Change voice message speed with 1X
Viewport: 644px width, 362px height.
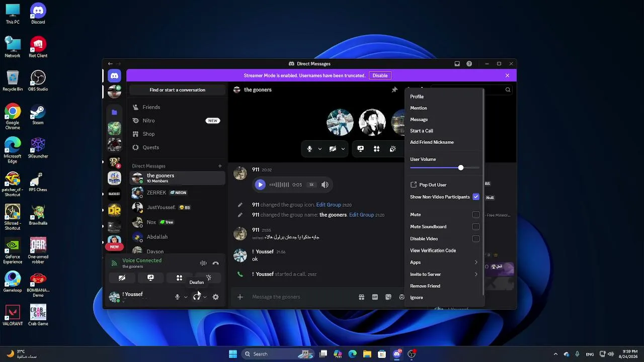pos(311,185)
